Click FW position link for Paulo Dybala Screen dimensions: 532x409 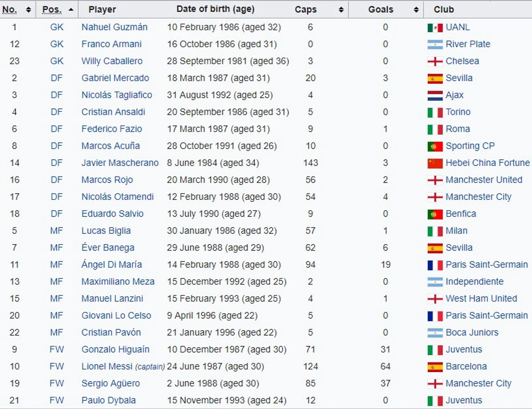[57, 400]
